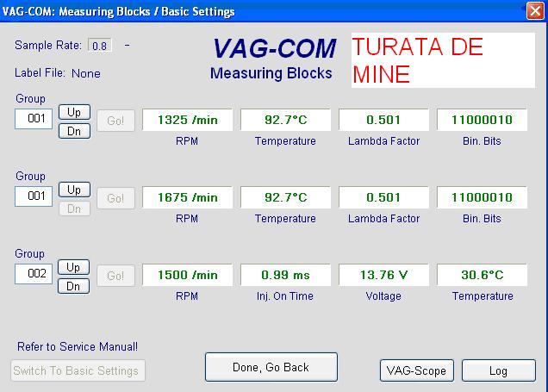
Task: Start logging with Log button
Action: pos(498,370)
